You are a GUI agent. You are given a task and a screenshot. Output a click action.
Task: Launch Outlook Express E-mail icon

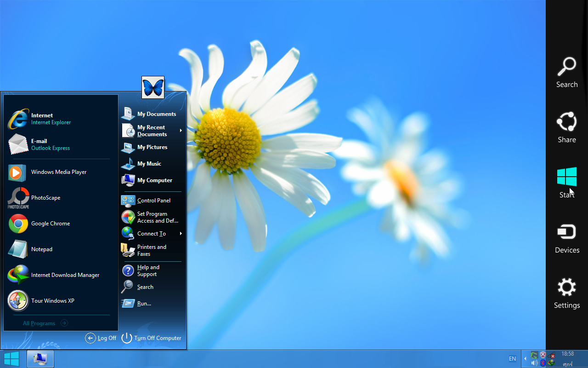tap(18, 144)
